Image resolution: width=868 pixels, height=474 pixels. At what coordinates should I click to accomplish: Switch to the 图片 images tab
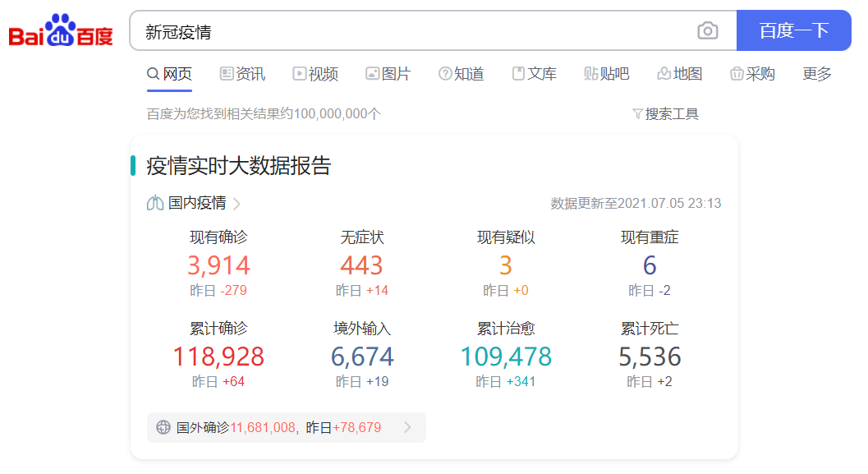pyautogui.click(x=388, y=74)
